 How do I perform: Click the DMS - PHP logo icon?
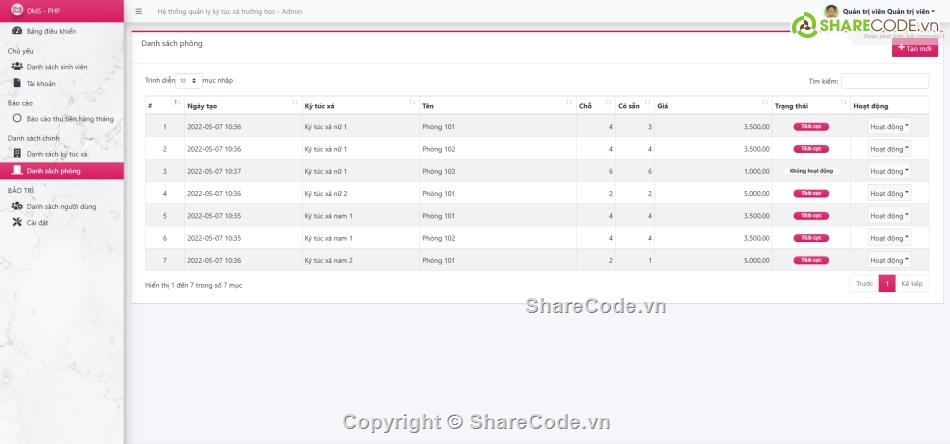pyautogui.click(x=17, y=11)
